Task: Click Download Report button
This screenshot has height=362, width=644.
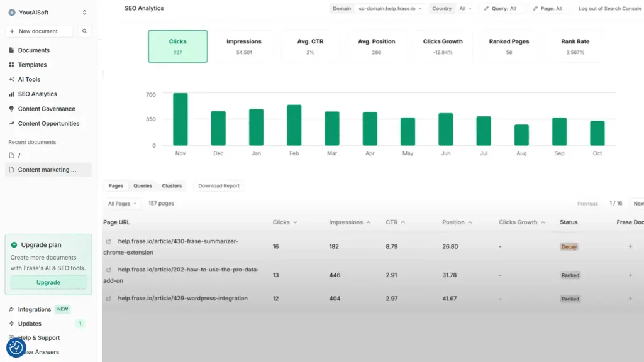Action: pos(218,186)
